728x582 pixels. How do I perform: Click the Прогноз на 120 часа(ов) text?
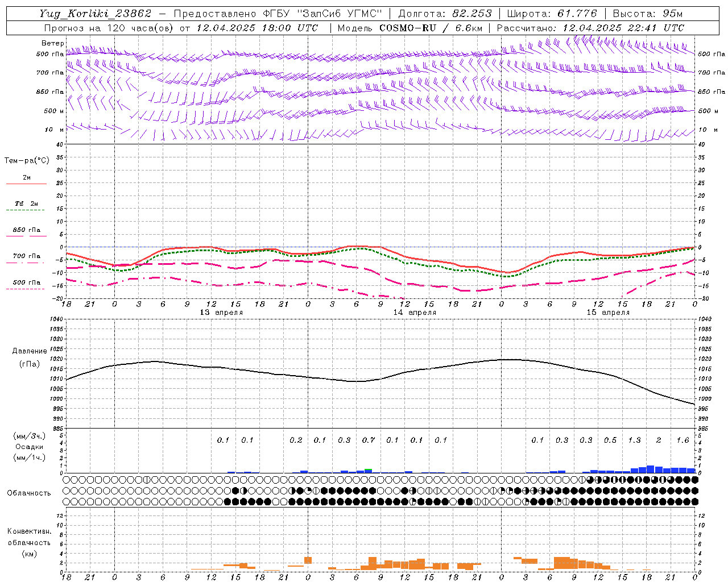point(110,28)
